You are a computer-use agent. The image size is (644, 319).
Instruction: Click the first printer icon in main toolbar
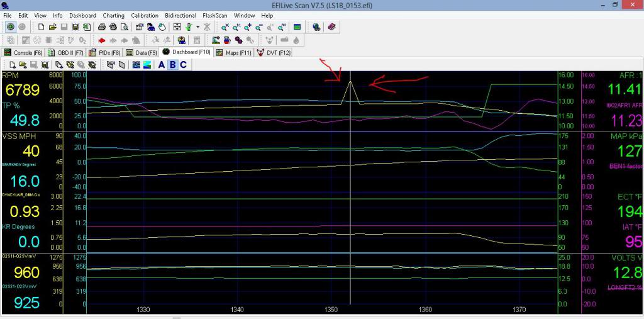pos(102,26)
